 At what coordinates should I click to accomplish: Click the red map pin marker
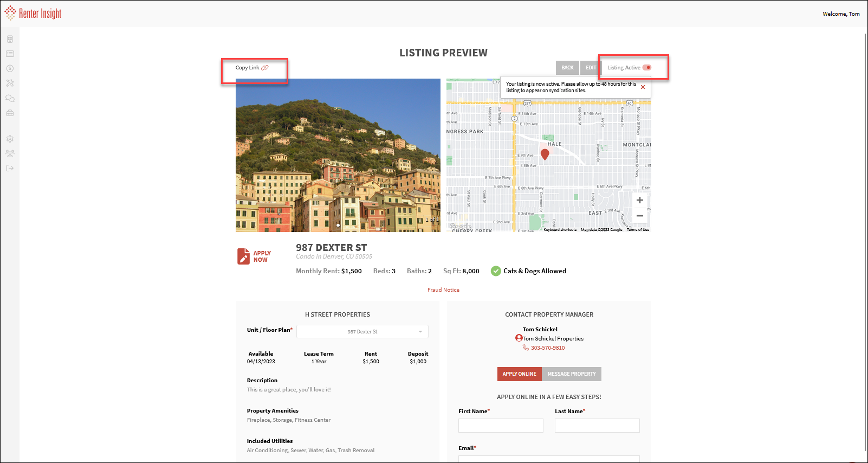click(x=545, y=154)
